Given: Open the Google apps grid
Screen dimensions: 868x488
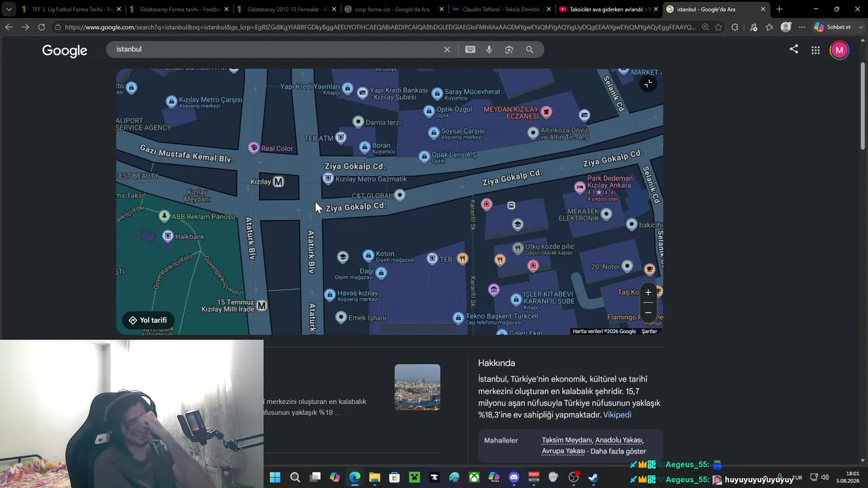Looking at the screenshot, I should 816,50.
